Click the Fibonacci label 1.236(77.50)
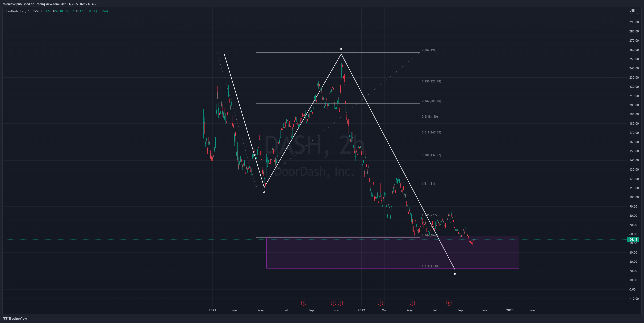644x323 pixels. 430,215
